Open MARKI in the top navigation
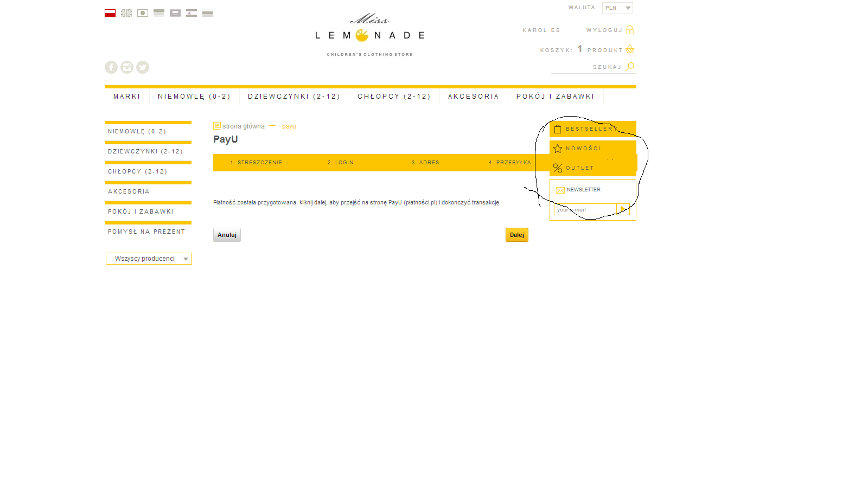The width and height of the screenshot is (868, 488). 127,97
